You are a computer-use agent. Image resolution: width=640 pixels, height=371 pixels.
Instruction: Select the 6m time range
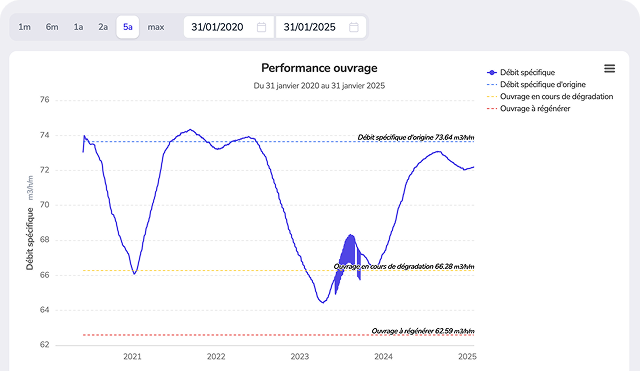click(x=52, y=27)
